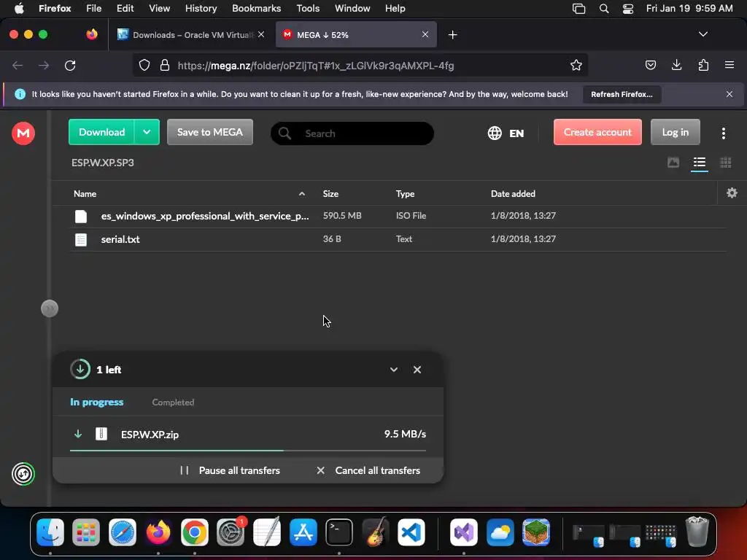
Task: Sort by Type column header
Action: [x=405, y=194]
